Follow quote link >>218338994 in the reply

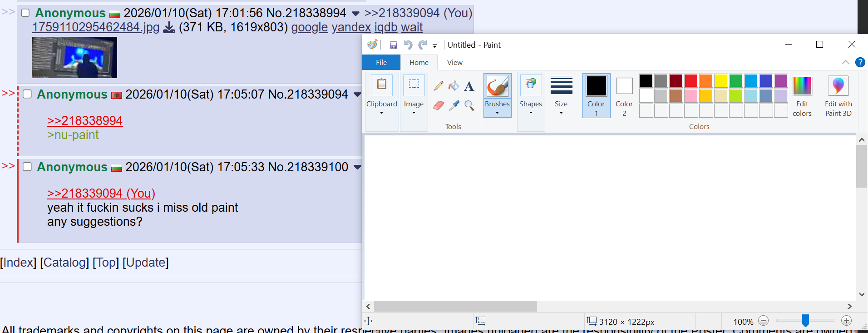(x=85, y=121)
